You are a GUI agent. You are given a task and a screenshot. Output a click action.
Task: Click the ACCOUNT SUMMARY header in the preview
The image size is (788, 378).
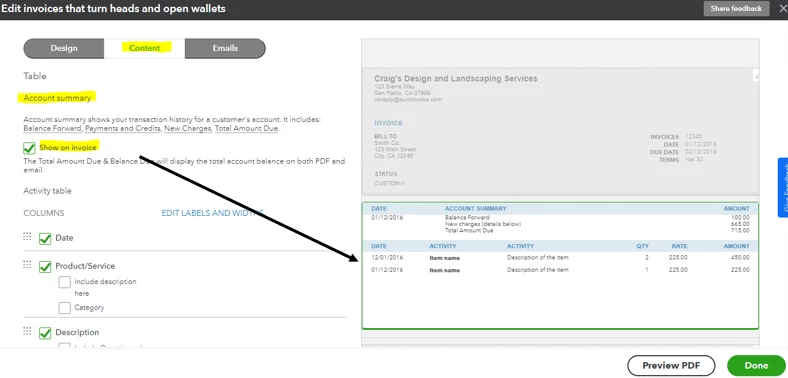(x=475, y=209)
